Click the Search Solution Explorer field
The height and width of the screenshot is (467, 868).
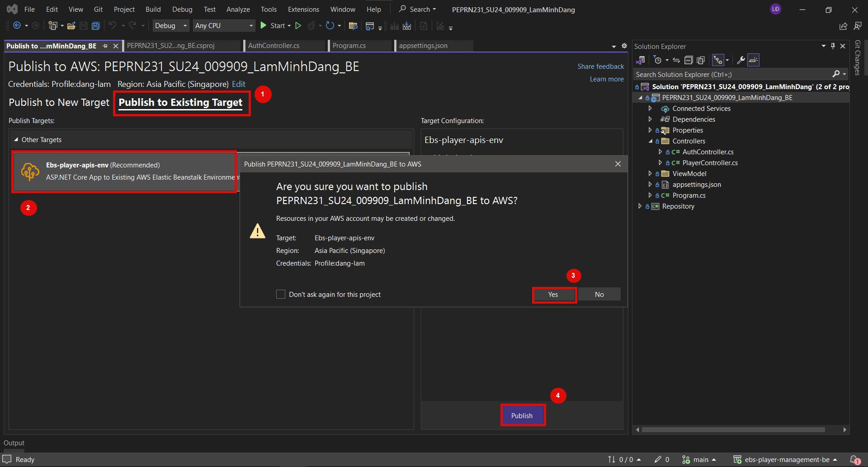point(732,74)
